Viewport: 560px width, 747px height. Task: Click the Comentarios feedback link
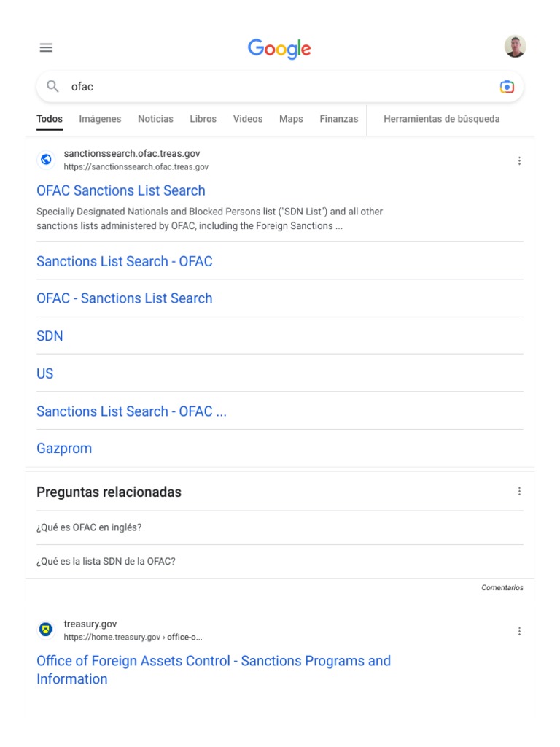tap(502, 587)
